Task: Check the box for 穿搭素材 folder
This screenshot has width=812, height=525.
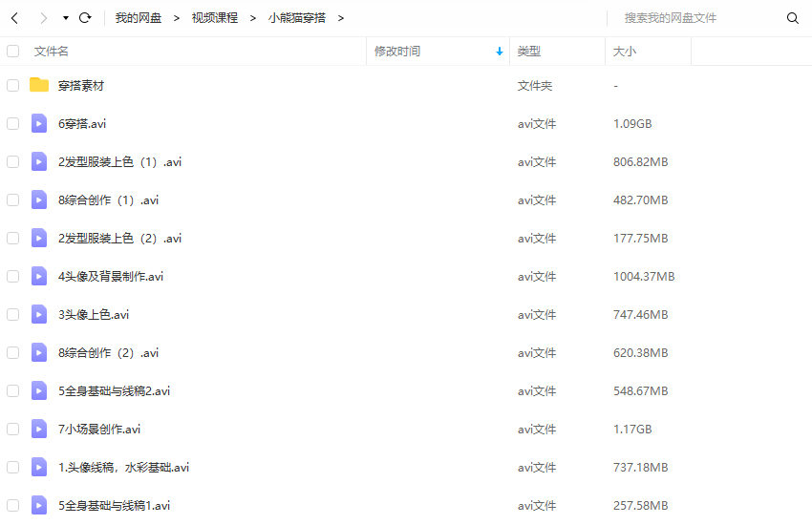Action: pyautogui.click(x=12, y=85)
